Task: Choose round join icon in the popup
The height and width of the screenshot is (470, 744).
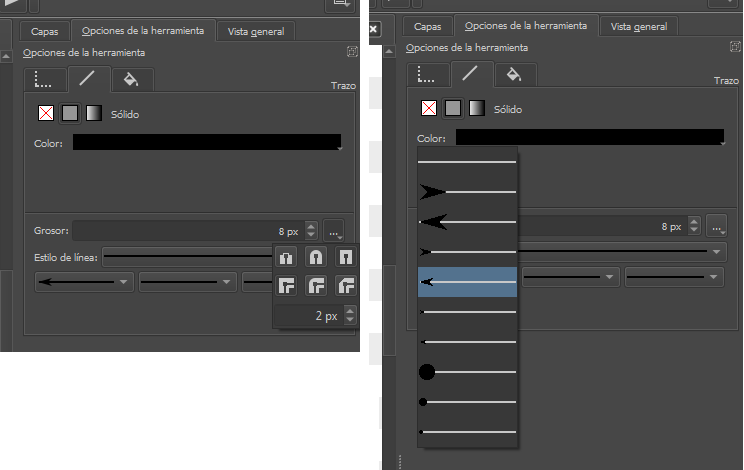Action: (x=316, y=286)
